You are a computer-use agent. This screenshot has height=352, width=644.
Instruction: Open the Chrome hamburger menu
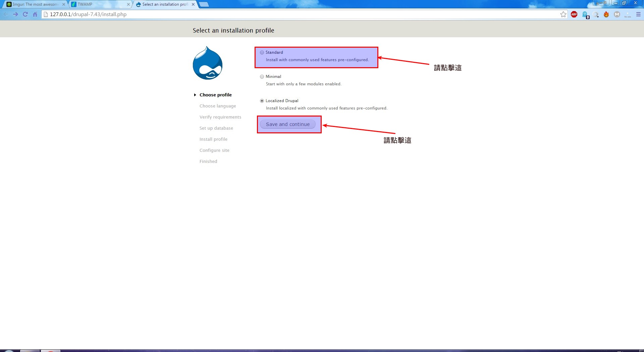pyautogui.click(x=638, y=14)
